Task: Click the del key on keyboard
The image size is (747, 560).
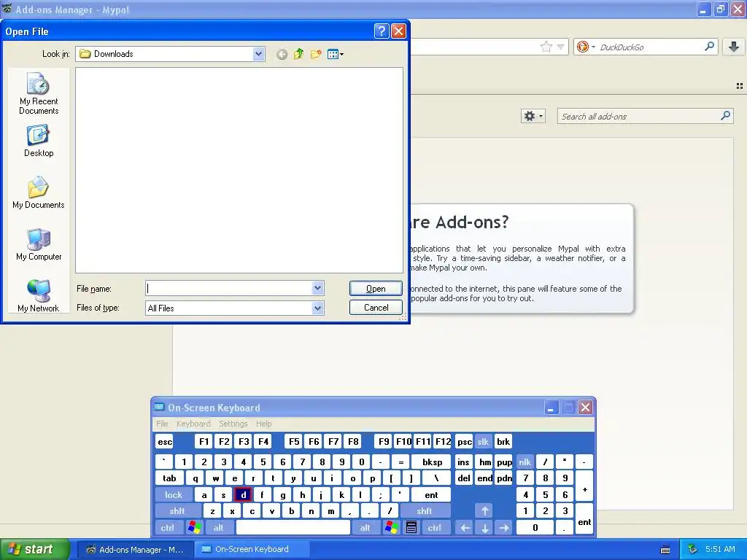Action: point(463,478)
